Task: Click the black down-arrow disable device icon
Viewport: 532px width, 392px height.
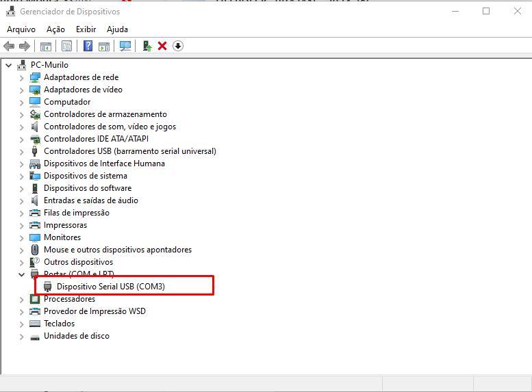Action: click(x=178, y=46)
